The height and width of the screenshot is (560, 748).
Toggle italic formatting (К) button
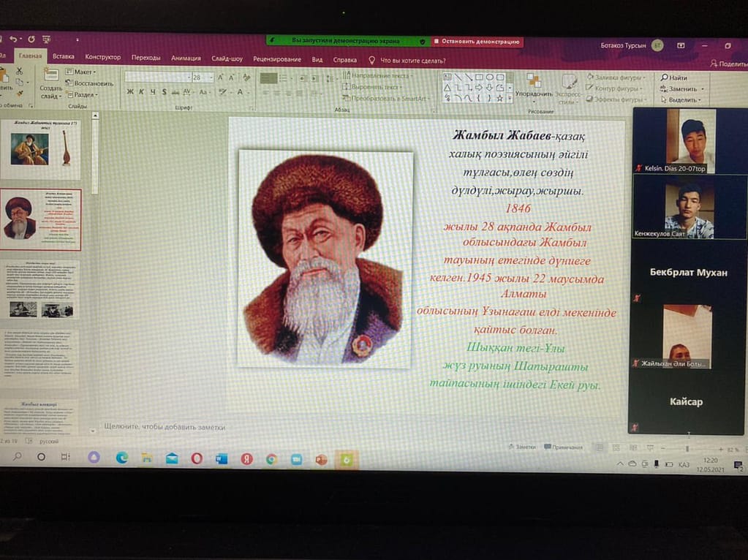tap(141, 92)
